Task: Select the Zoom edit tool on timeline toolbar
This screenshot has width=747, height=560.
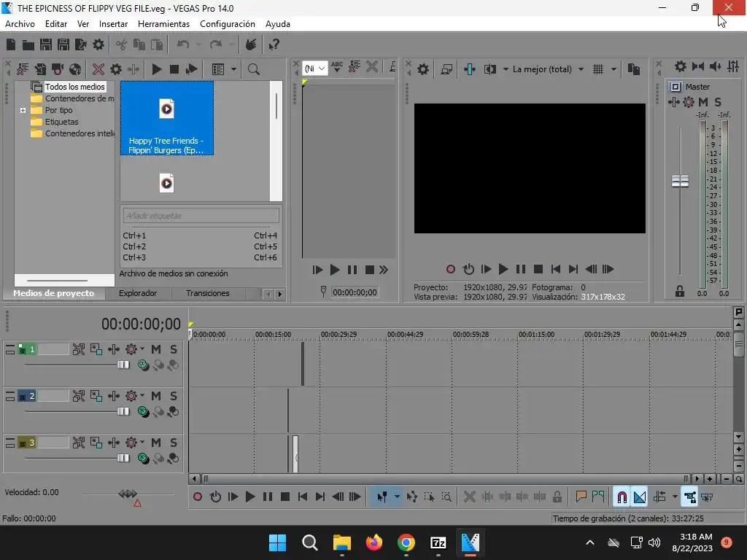Action: click(446, 497)
